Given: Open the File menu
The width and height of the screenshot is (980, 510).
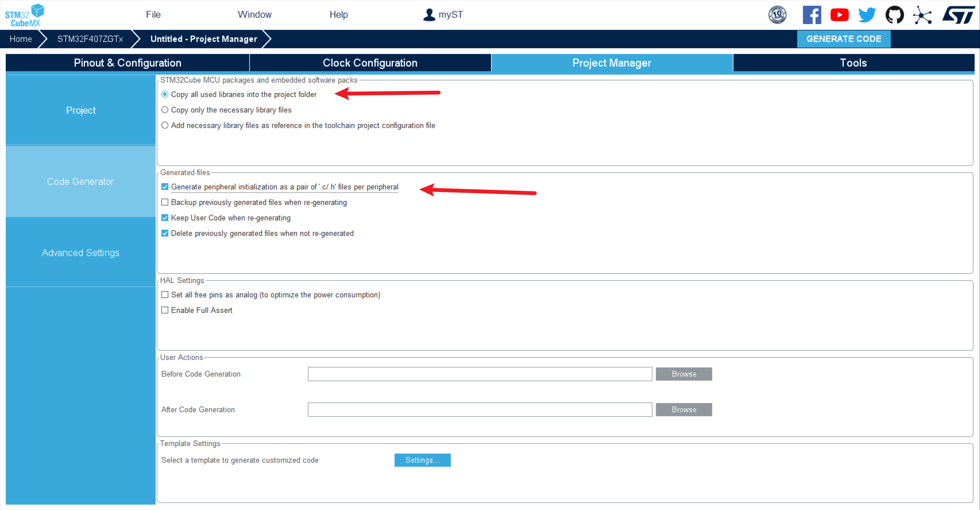Looking at the screenshot, I should click(x=153, y=15).
